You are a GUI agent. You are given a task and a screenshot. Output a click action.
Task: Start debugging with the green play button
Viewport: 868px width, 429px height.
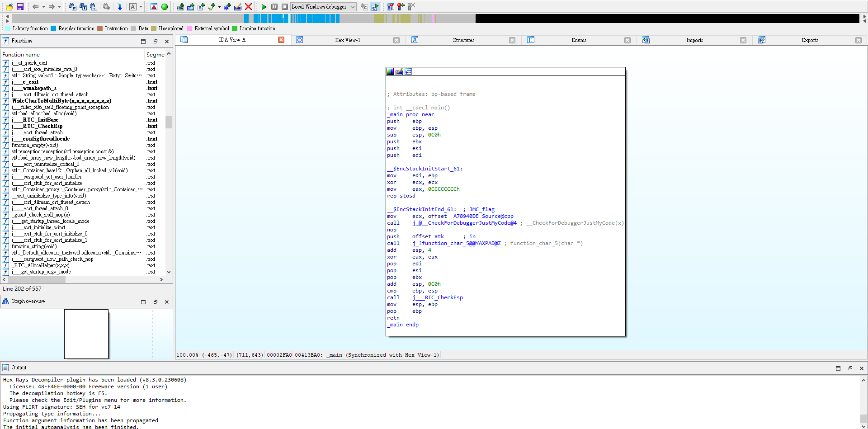tap(264, 7)
